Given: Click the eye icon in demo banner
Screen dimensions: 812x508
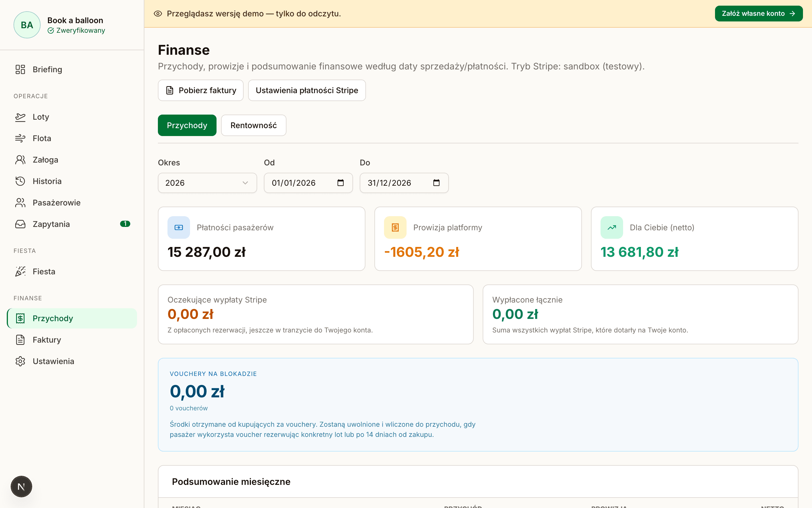Looking at the screenshot, I should point(158,14).
